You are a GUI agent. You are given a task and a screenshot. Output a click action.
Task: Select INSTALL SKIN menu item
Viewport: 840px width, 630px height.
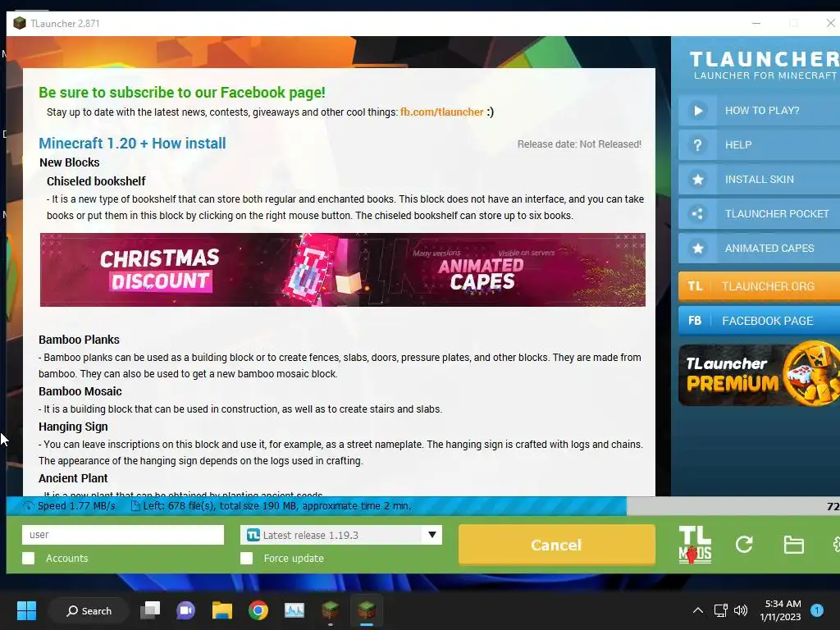759,180
